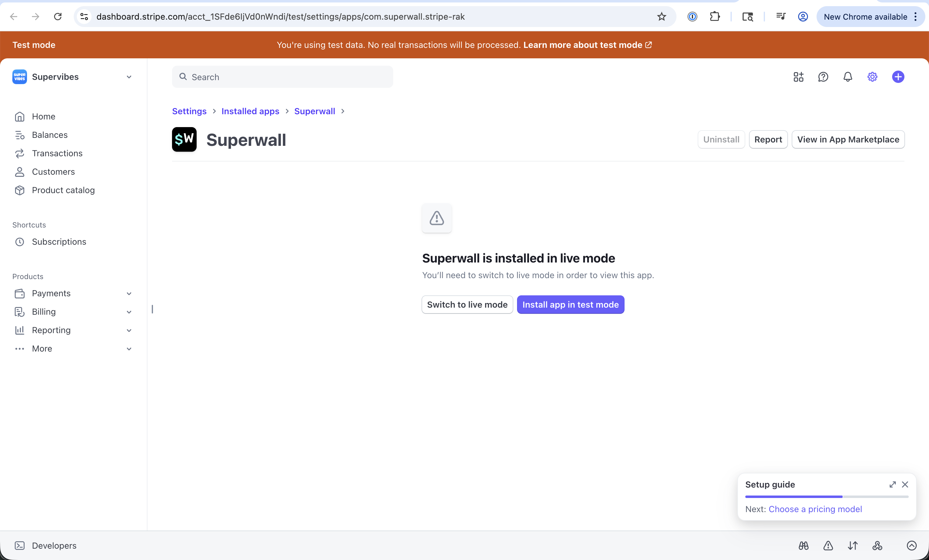
Task: Click the Setup guide progress bar
Action: point(826,497)
